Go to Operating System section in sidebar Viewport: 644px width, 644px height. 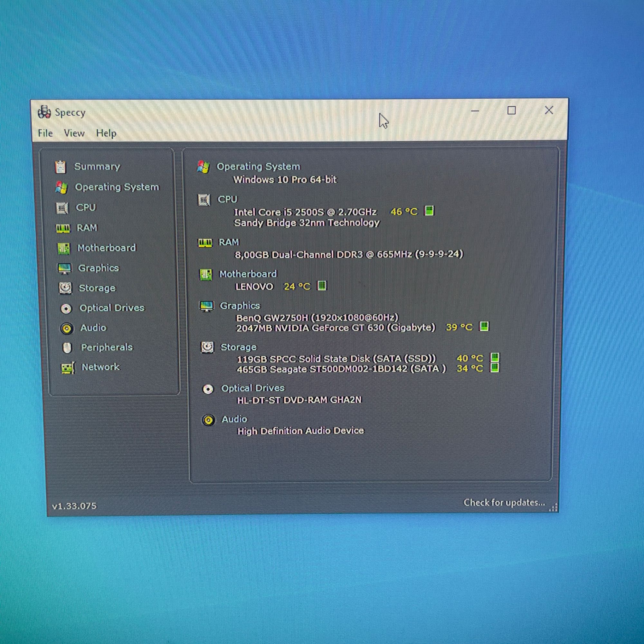tap(117, 187)
